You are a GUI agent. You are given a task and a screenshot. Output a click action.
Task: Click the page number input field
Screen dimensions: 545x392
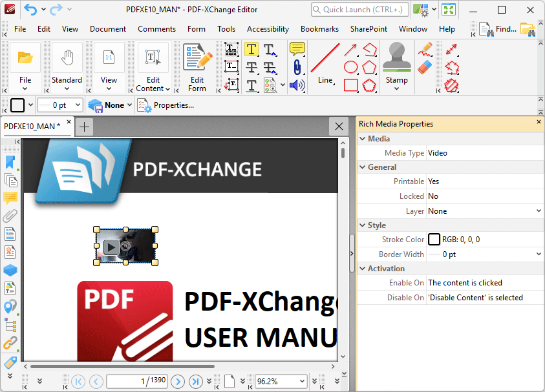tap(138, 382)
